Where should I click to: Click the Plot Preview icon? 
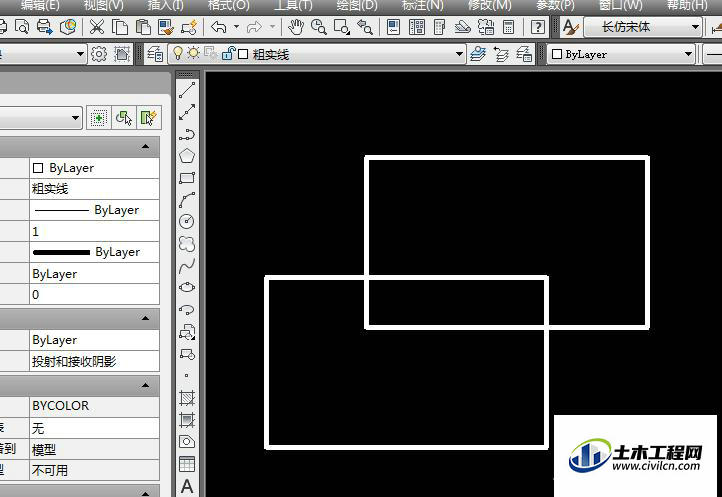click(x=22, y=27)
